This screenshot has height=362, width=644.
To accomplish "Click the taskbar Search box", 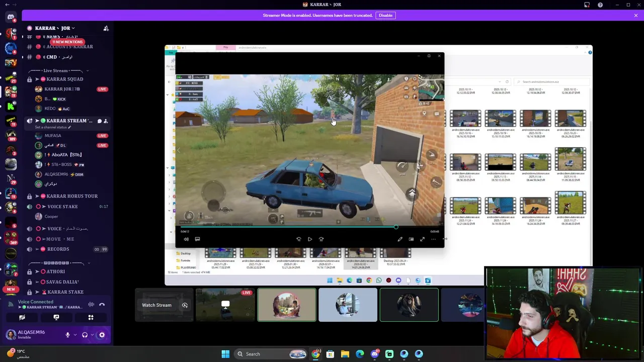I will pyautogui.click(x=271, y=354).
